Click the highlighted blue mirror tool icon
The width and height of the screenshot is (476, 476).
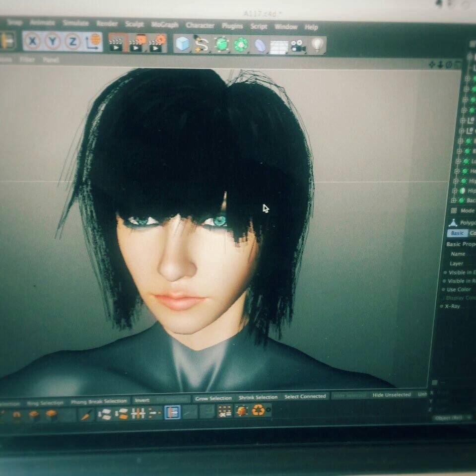[172, 412]
